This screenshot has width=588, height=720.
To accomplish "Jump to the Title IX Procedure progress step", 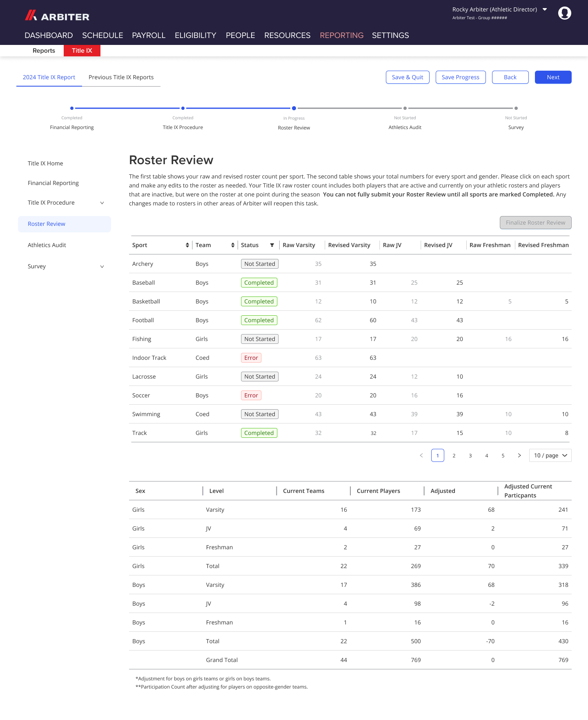I will 183,118.
